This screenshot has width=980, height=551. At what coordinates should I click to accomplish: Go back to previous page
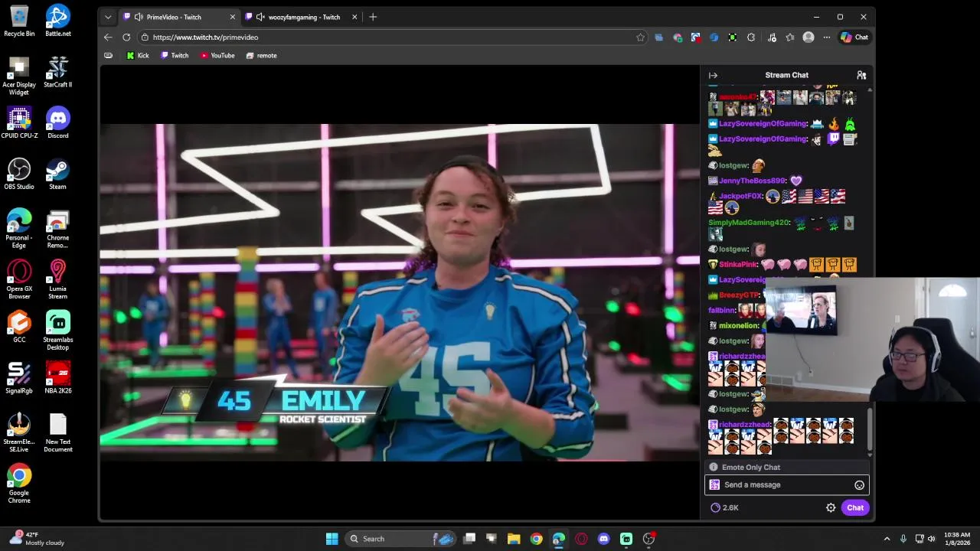coord(108,37)
